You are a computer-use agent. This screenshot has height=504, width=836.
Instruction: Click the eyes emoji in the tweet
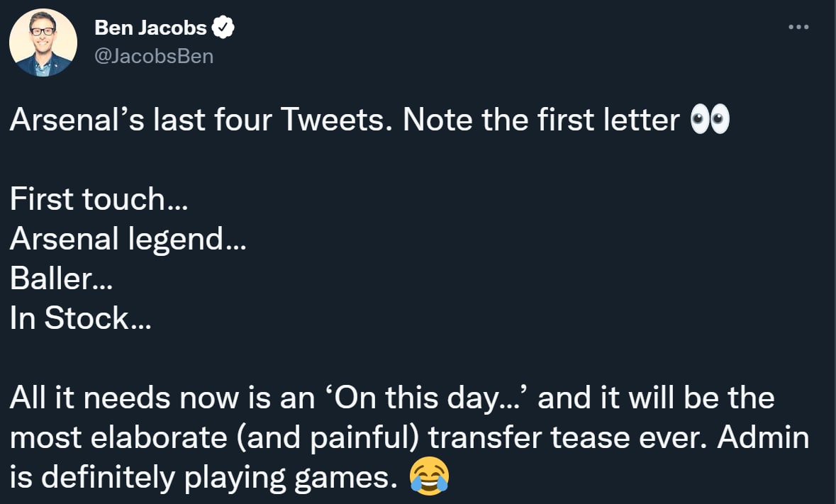tap(709, 121)
